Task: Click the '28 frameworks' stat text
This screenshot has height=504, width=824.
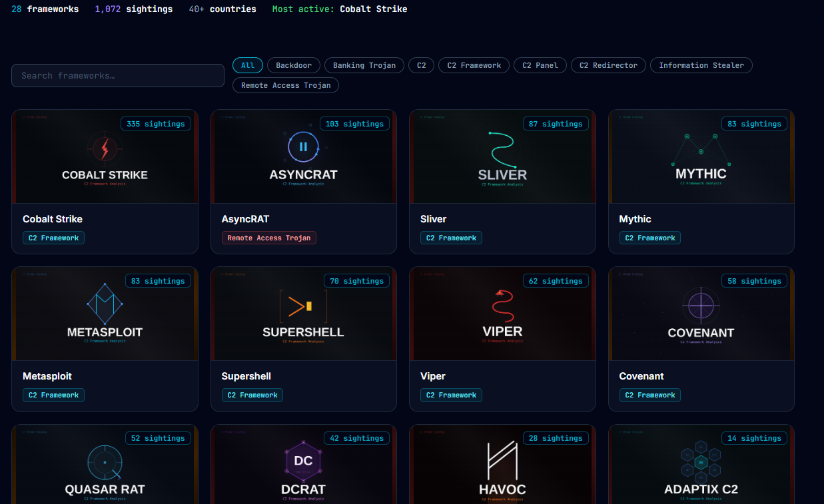Action: click(x=45, y=9)
